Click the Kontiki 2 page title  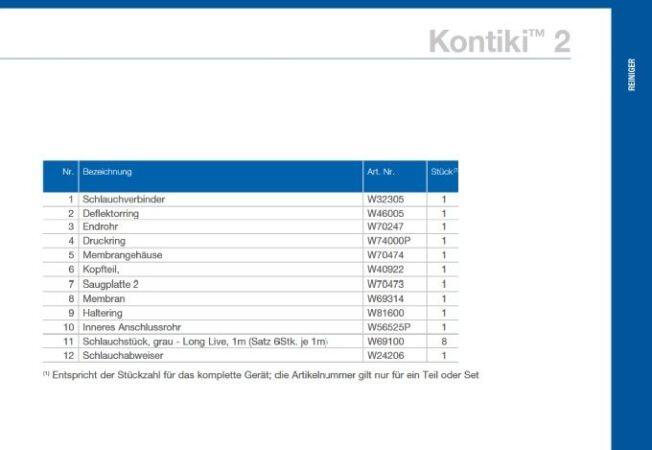[499, 41]
